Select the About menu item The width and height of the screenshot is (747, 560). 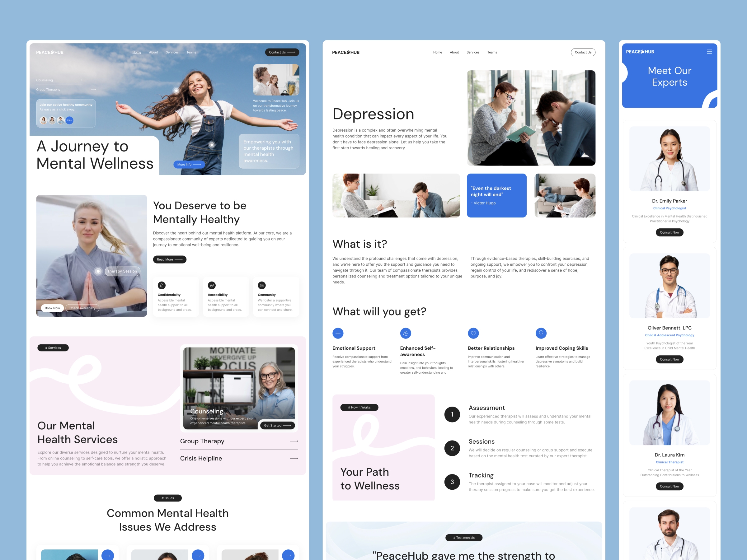tap(153, 52)
